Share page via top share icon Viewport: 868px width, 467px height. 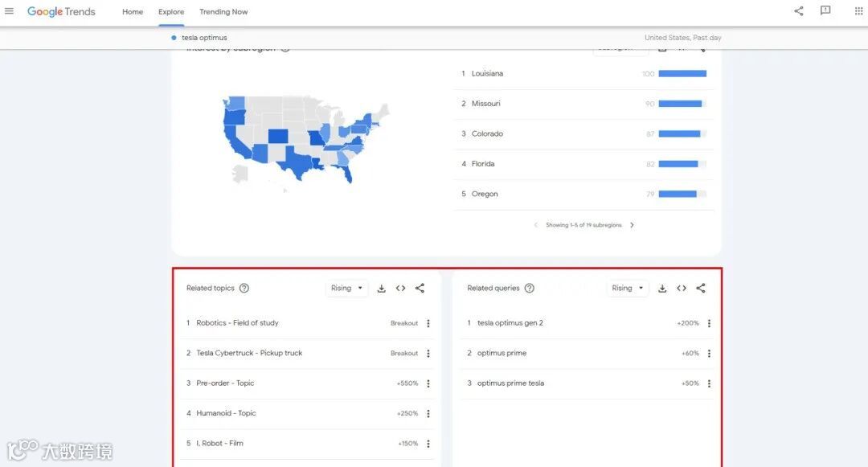[x=798, y=11]
